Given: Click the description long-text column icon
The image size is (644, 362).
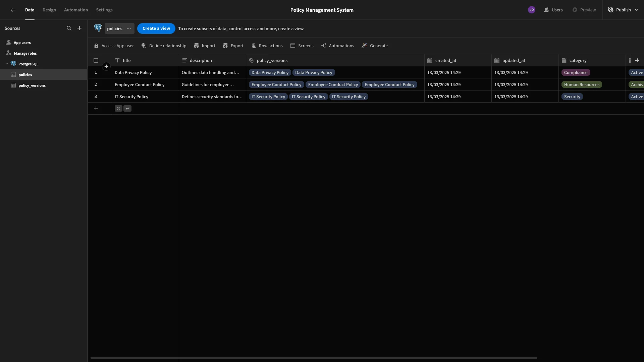Looking at the screenshot, I should click(x=184, y=61).
